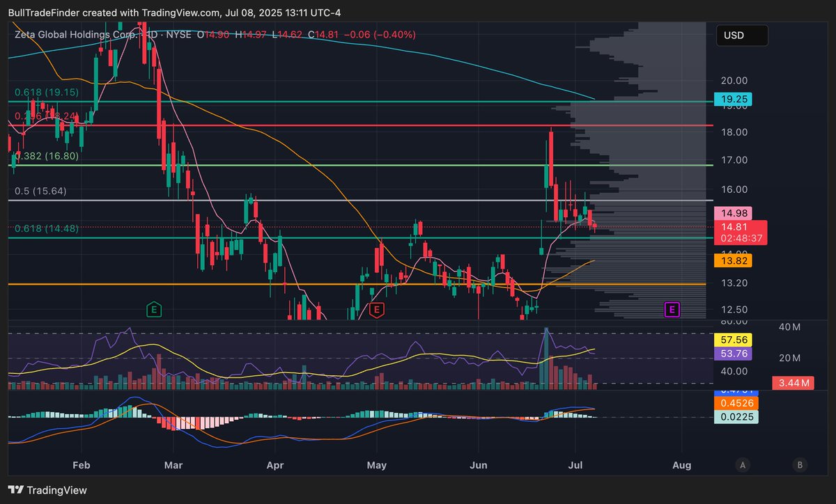Click the 16.00 price axis label
Viewport: 836px width, 504px height.
tap(735, 189)
